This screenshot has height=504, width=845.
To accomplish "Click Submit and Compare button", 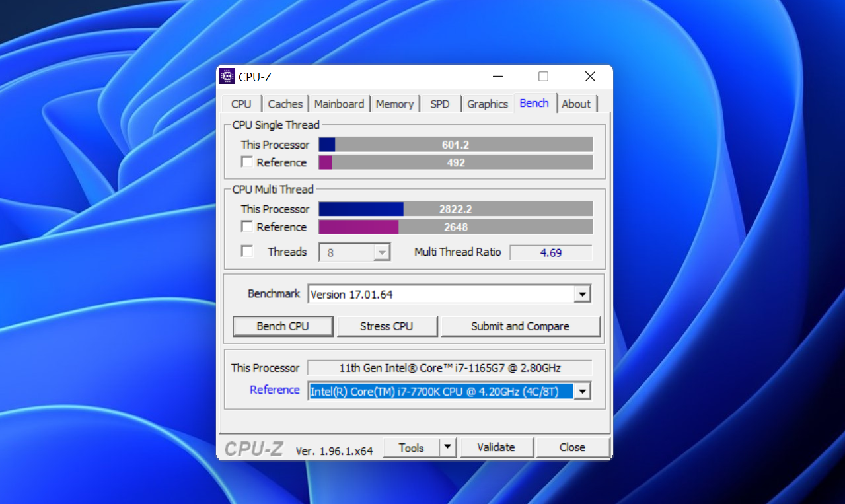I will pos(520,326).
